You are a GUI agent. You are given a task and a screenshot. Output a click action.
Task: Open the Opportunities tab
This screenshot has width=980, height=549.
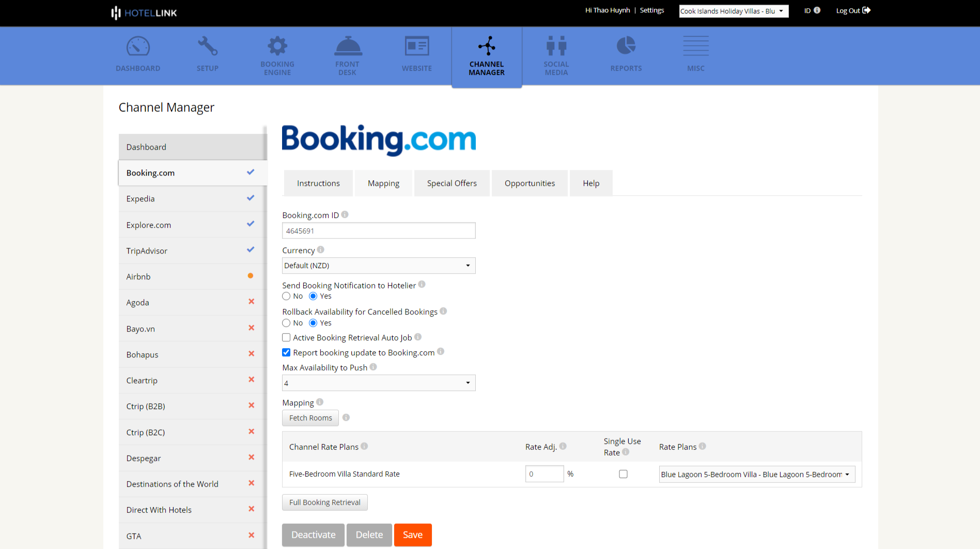pos(529,183)
